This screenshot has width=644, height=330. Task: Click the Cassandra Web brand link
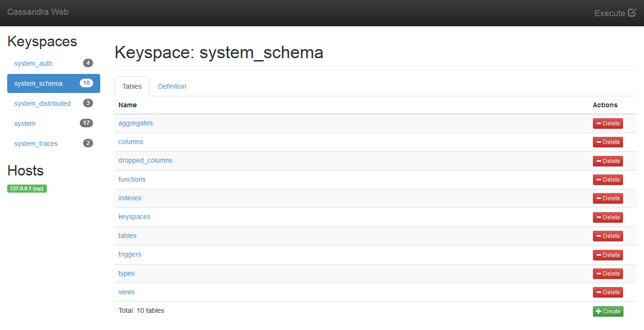(38, 12)
